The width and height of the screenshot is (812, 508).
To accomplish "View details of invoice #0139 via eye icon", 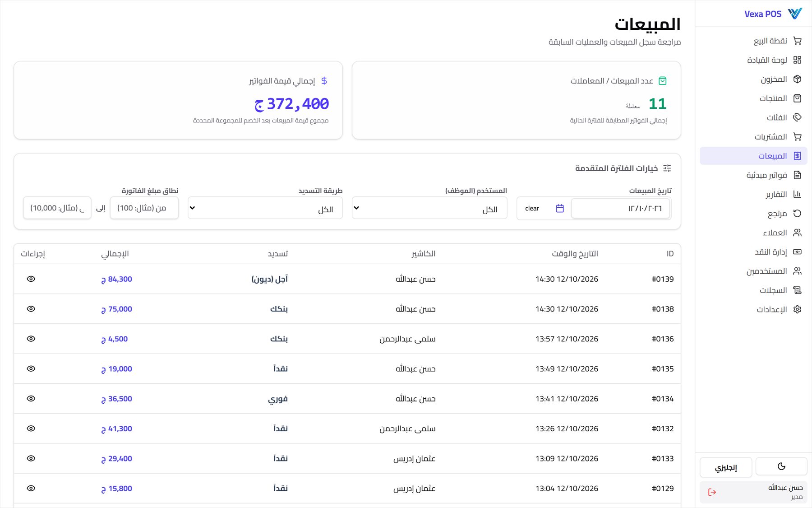I will click(x=31, y=279).
